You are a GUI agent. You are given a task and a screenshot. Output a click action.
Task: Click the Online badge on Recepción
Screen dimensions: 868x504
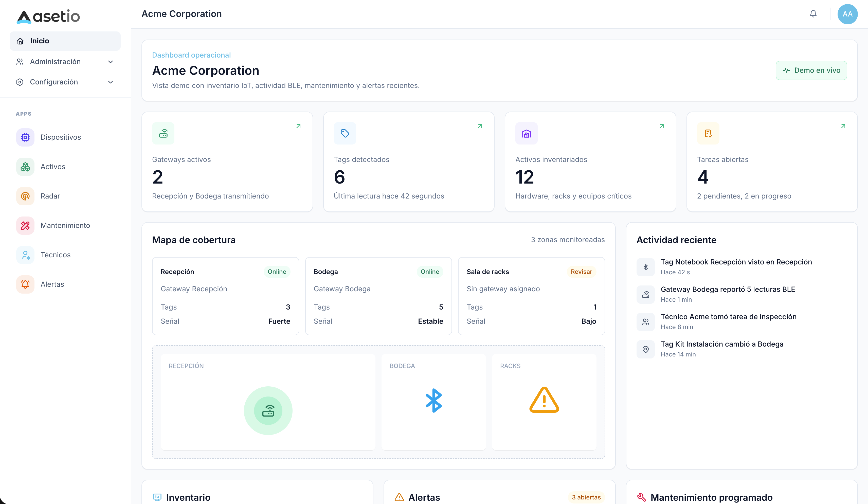277,272
